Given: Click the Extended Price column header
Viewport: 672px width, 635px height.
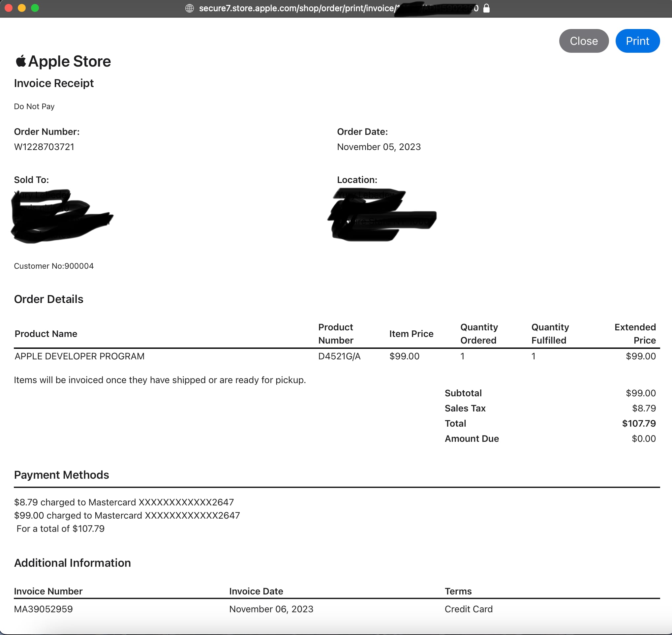Looking at the screenshot, I should tap(635, 333).
